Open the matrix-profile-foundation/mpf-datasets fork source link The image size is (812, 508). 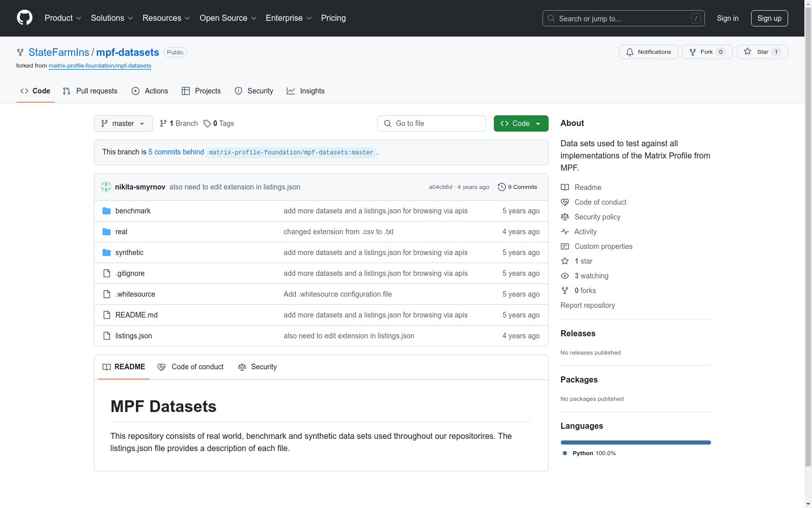tap(100, 66)
